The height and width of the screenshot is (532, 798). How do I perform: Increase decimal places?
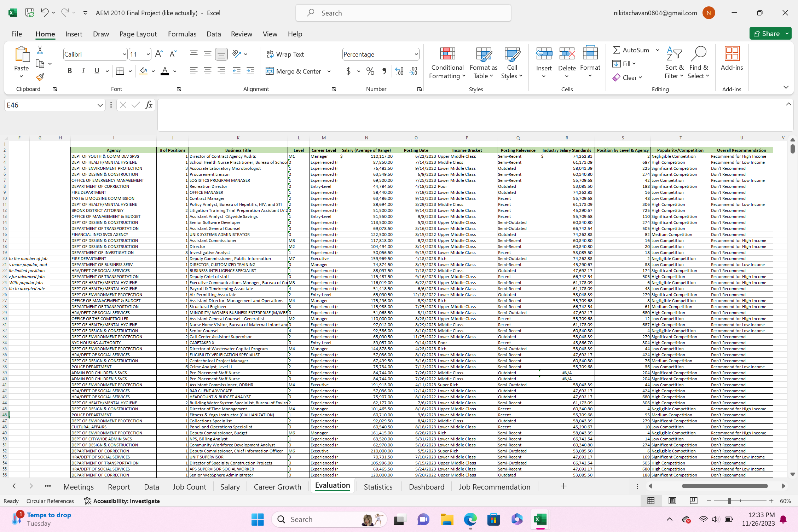pos(399,71)
